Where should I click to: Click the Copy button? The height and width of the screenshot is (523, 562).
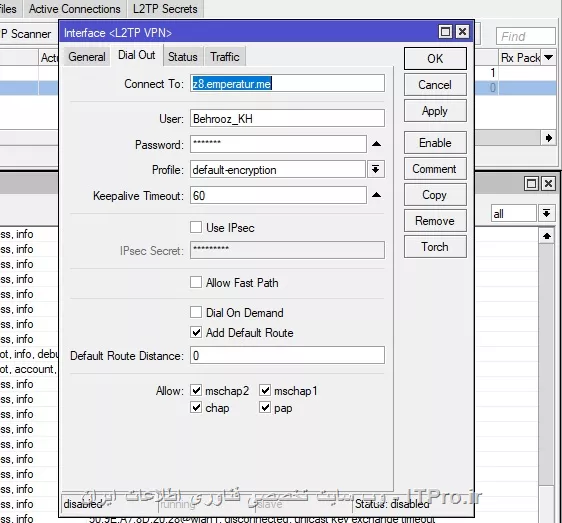click(435, 195)
